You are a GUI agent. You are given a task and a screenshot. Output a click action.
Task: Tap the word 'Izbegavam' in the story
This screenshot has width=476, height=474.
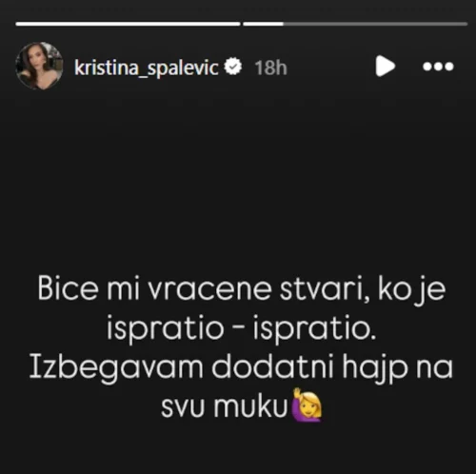click(116, 368)
